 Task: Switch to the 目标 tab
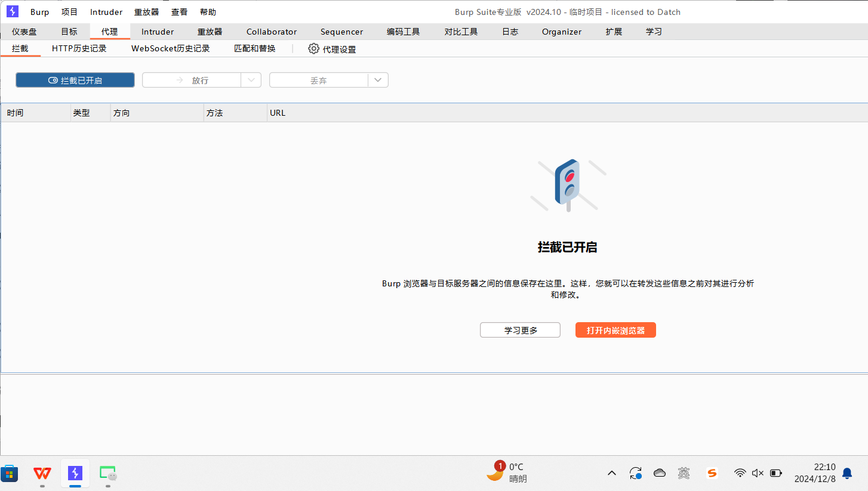(69, 32)
